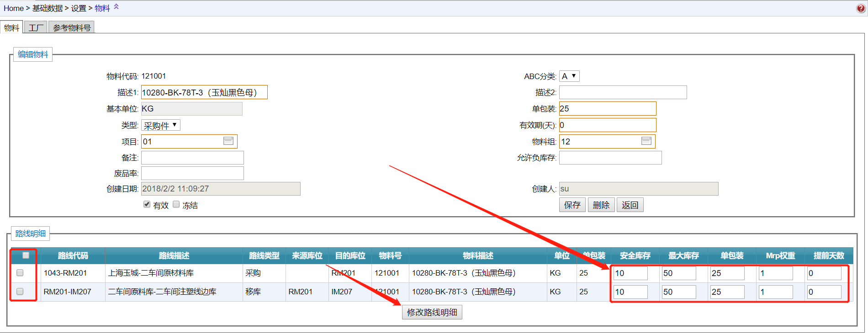
Task: Open 物料 link in breadcrumb
Action: (x=102, y=8)
